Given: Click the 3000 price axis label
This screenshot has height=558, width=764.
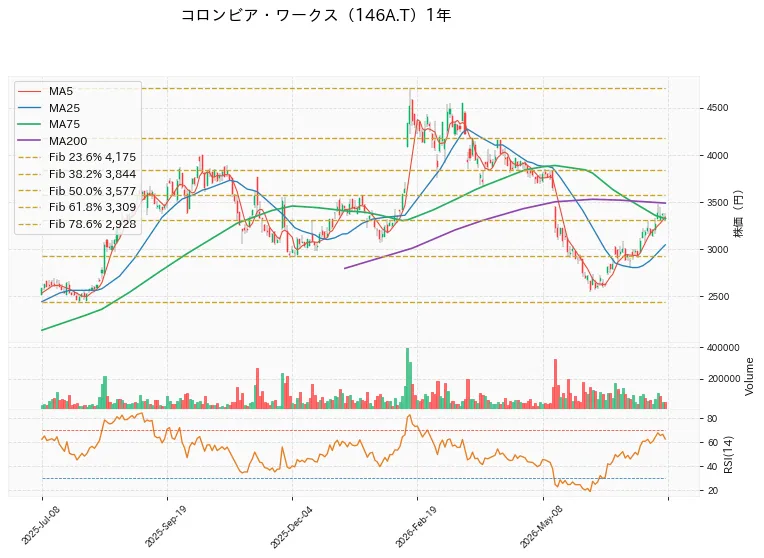Looking at the screenshot, I should [x=717, y=250].
